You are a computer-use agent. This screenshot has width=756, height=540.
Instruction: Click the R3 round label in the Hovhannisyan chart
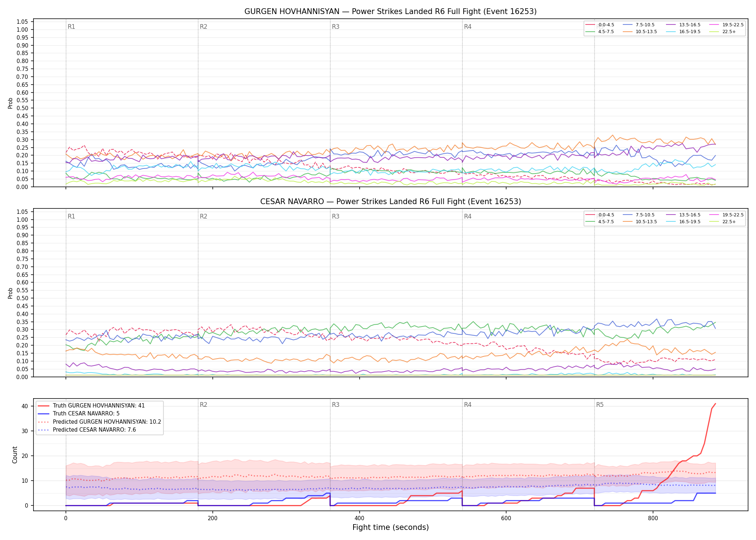tap(336, 27)
